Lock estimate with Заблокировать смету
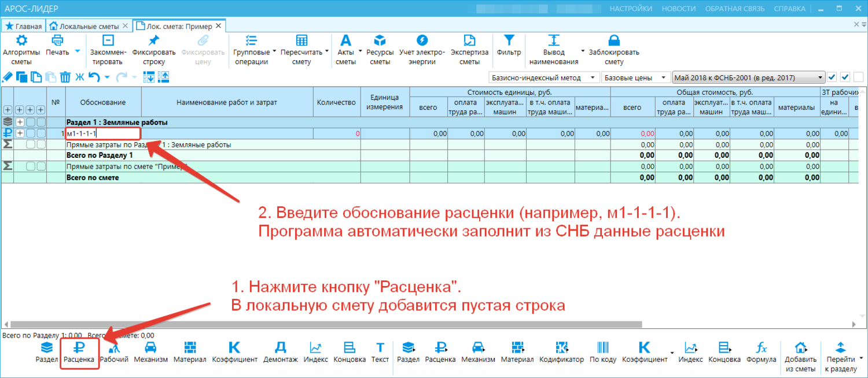Screen dimensions: 868x378 [x=614, y=50]
